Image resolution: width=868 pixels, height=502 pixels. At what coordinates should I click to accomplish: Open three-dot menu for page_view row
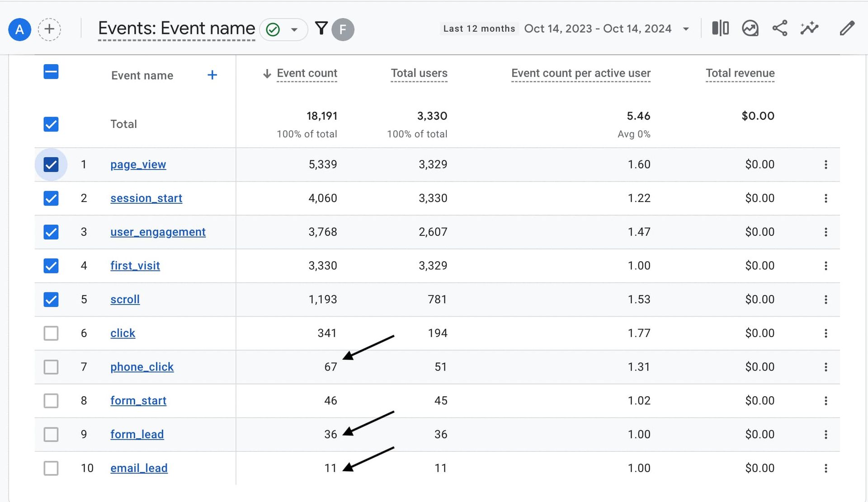(x=826, y=164)
